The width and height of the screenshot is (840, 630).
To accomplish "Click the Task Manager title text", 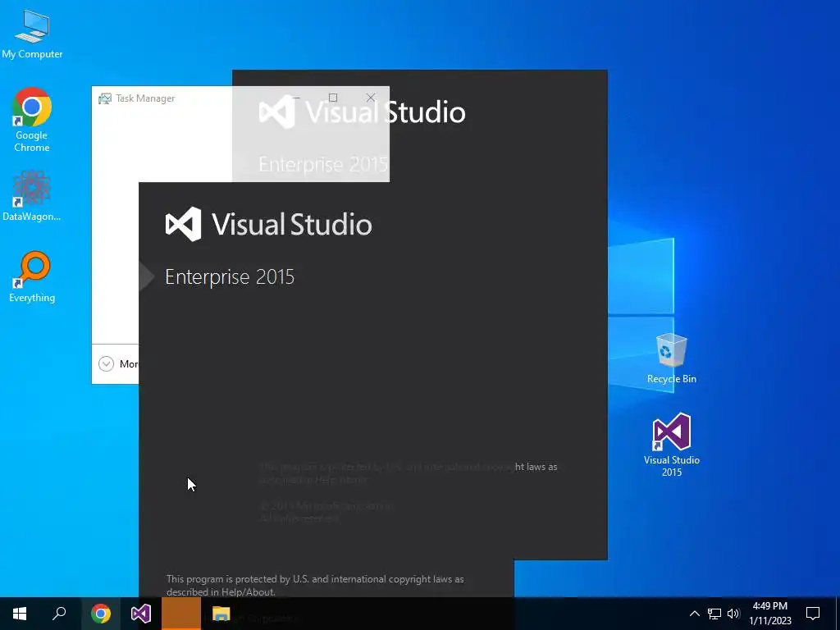I will pyautogui.click(x=145, y=98).
